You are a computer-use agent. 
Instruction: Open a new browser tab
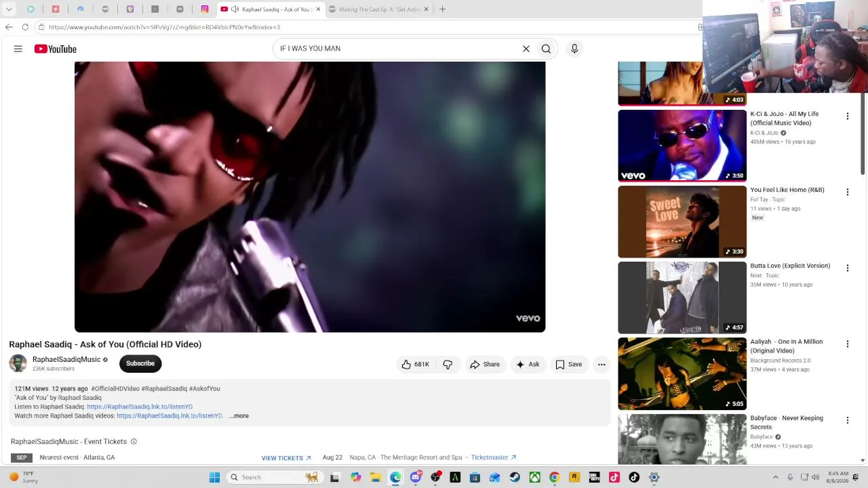442,9
